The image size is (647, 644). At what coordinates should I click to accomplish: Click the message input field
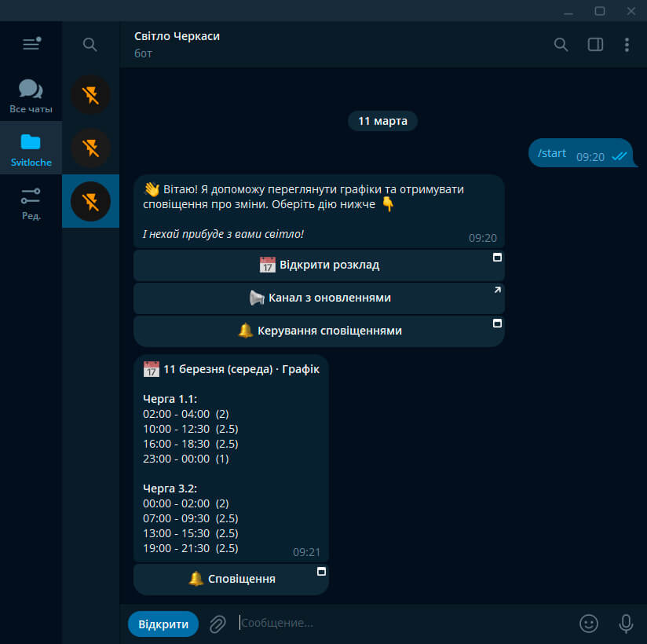(x=400, y=624)
